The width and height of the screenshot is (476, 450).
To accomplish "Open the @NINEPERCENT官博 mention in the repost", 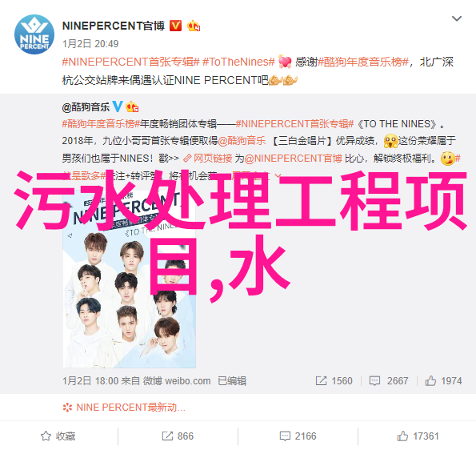I will [294, 159].
